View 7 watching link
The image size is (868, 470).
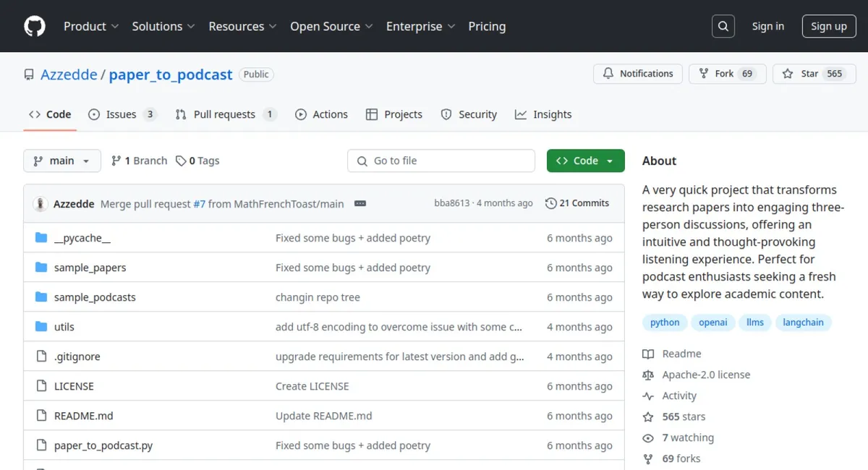(x=678, y=437)
